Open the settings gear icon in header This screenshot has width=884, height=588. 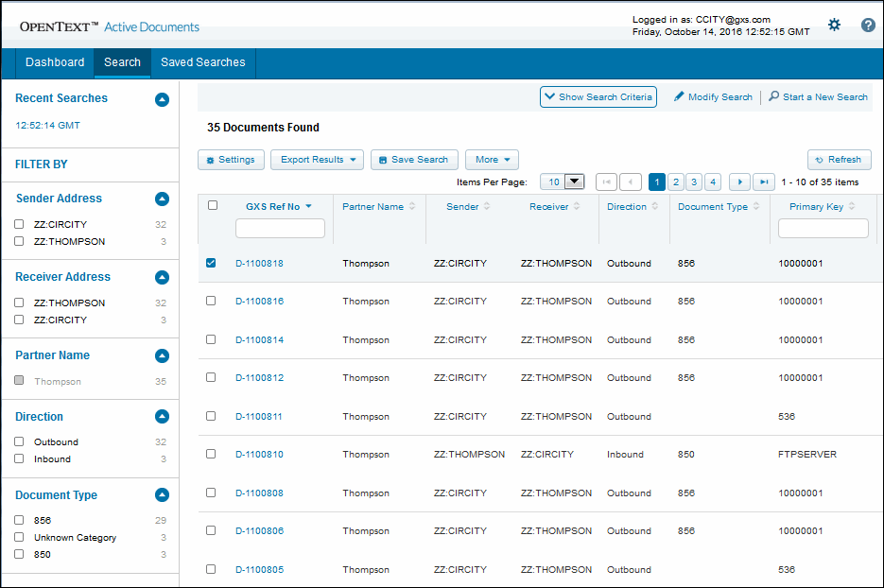click(x=834, y=25)
